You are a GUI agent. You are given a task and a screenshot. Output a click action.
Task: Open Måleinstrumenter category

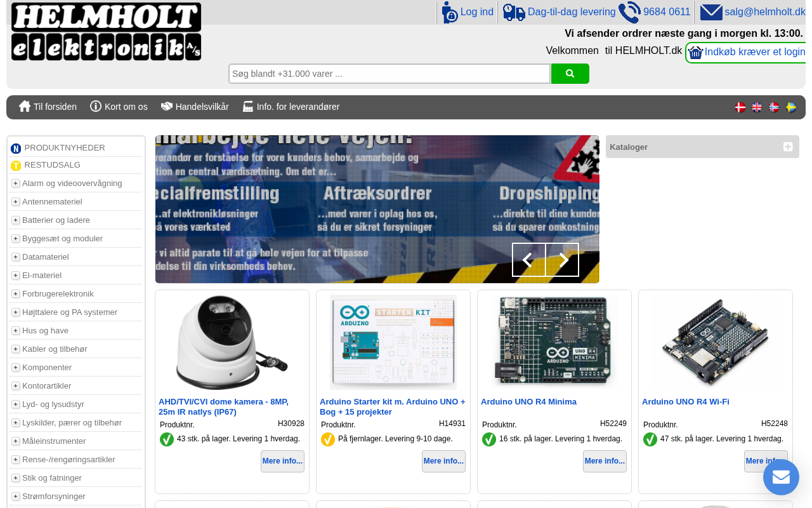point(54,441)
